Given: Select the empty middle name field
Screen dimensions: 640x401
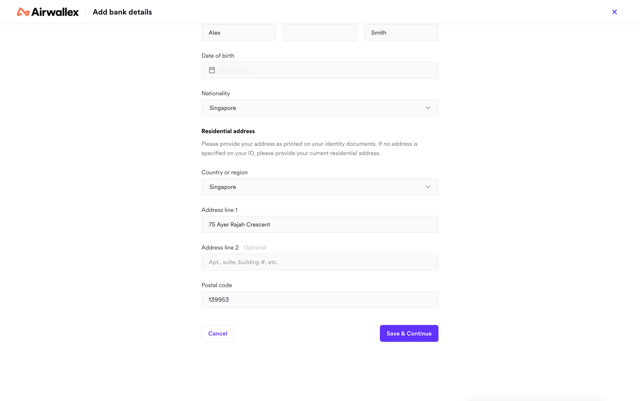Looking at the screenshot, I should (x=320, y=32).
